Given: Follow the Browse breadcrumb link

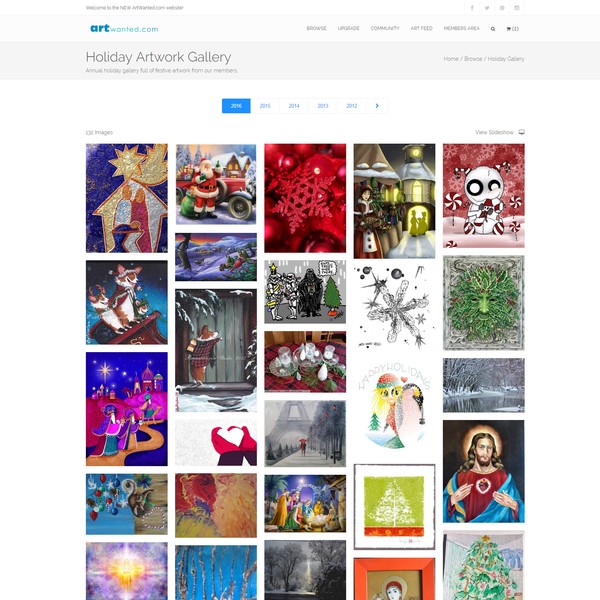Looking at the screenshot, I should pyautogui.click(x=473, y=59).
